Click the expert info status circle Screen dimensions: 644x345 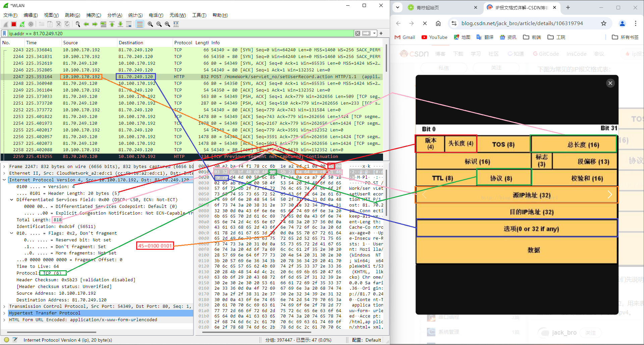(x=6, y=340)
